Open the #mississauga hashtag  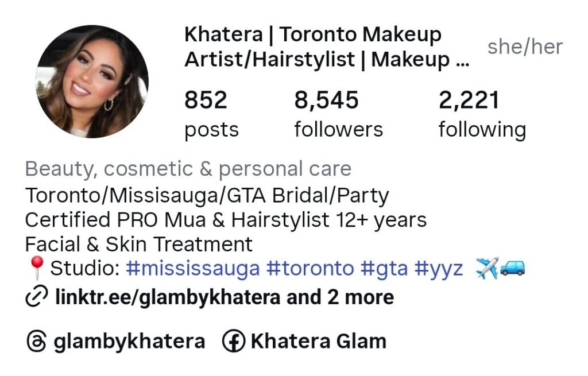193,269
